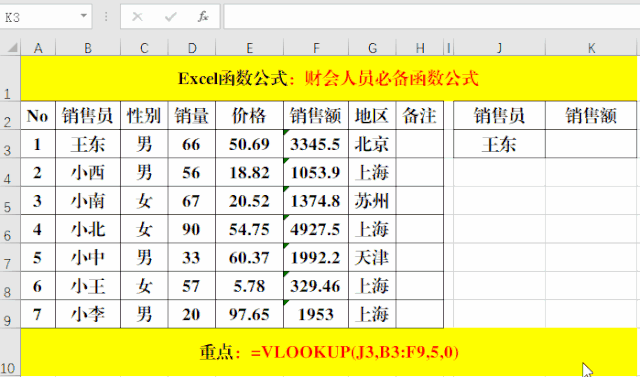640x377 pixels.
Task: Select empty result cell K3
Action: pyautogui.click(x=591, y=144)
